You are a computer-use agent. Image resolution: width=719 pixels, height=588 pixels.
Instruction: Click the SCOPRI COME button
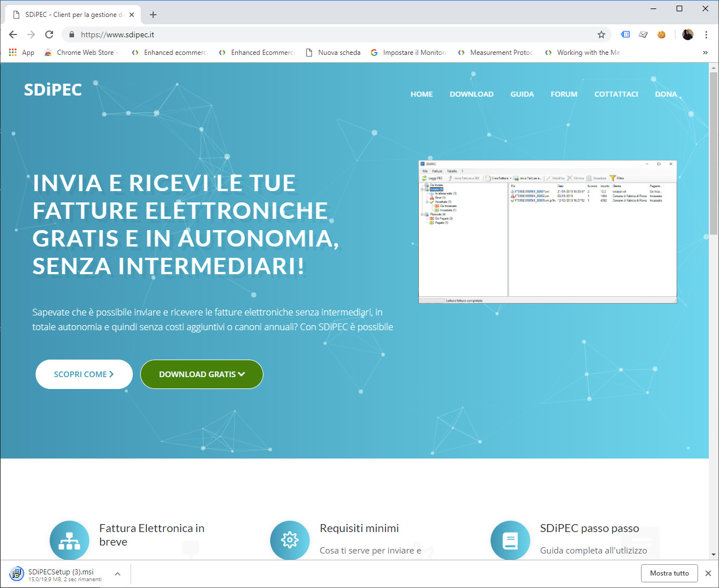pos(84,374)
